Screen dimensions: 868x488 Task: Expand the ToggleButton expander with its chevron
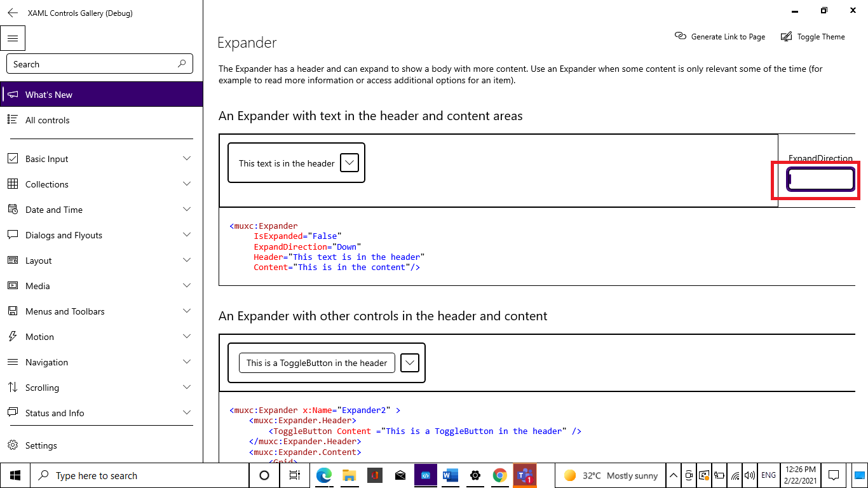410,363
